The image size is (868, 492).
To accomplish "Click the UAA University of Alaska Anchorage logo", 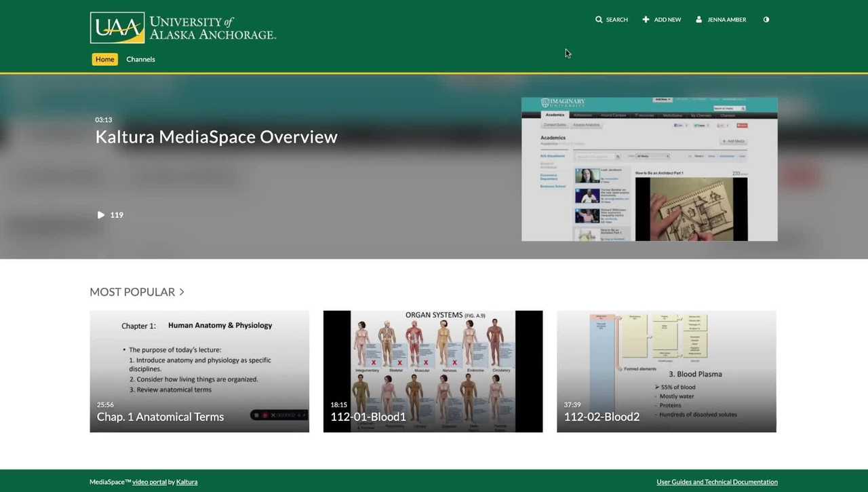I will (183, 27).
